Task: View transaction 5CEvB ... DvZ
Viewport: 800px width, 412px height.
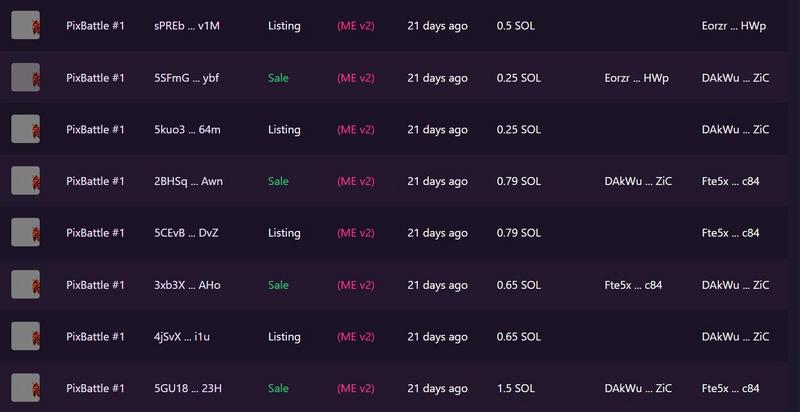Action: pyautogui.click(x=186, y=233)
